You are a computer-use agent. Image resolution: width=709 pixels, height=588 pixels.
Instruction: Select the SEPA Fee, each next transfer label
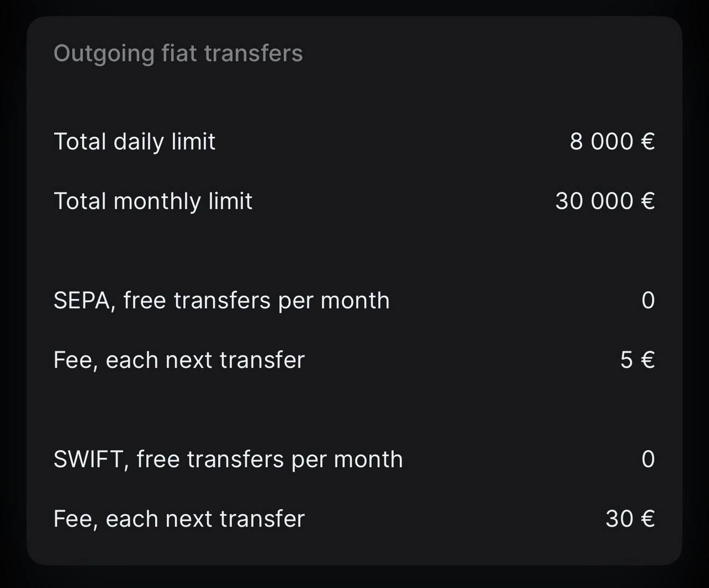coord(179,360)
